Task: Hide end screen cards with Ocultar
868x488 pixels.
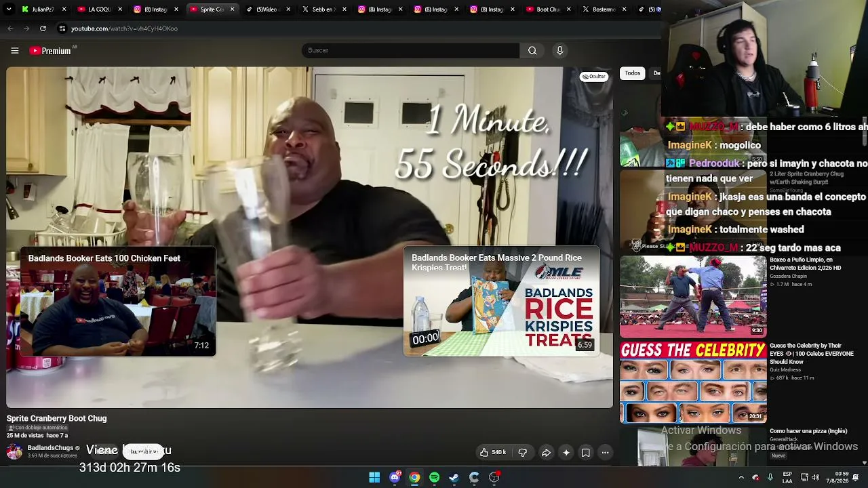Action: pyautogui.click(x=594, y=77)
